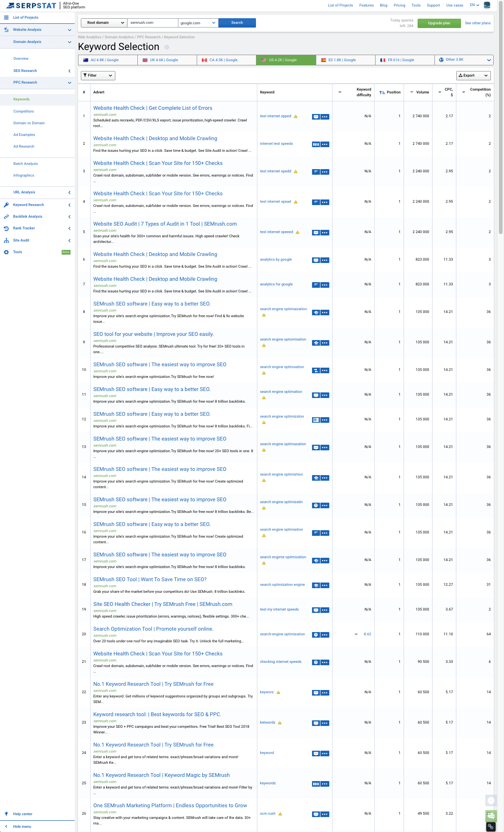Screen dimensions: 504x832
Task: Expand the Other 3.8K databases dropdown
Action: (x=464, y=60)
